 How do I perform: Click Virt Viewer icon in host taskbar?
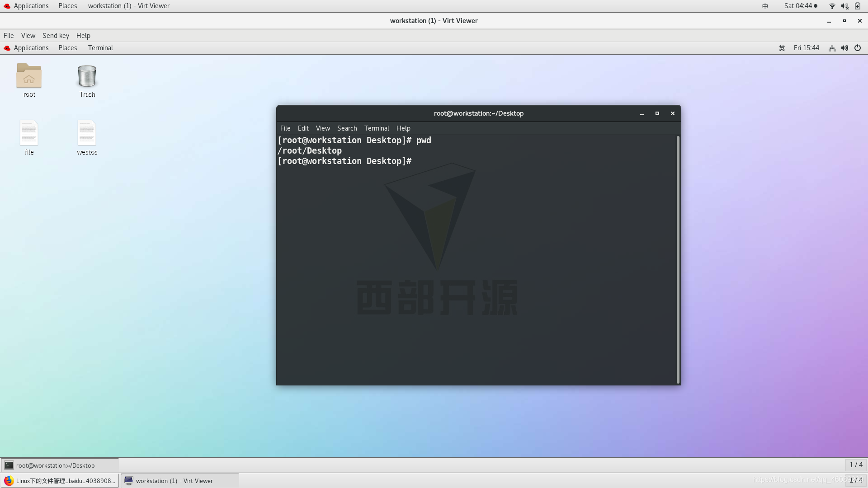click(129, 480)
